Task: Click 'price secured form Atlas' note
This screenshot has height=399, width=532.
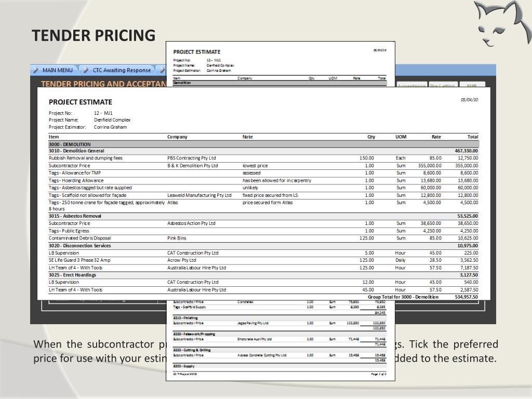Action: click(x=268, y=203)
